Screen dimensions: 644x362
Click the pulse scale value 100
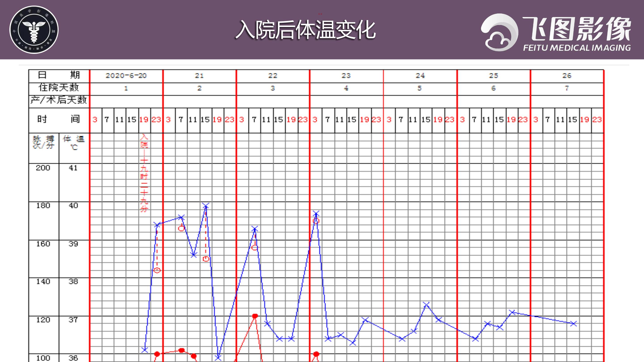click(43, 358)
